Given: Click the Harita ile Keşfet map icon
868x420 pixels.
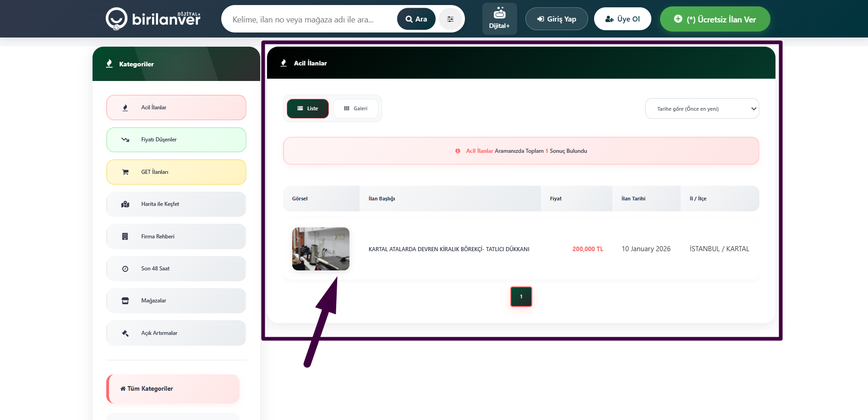Looking at the screenshot, I should pos(125,205).
